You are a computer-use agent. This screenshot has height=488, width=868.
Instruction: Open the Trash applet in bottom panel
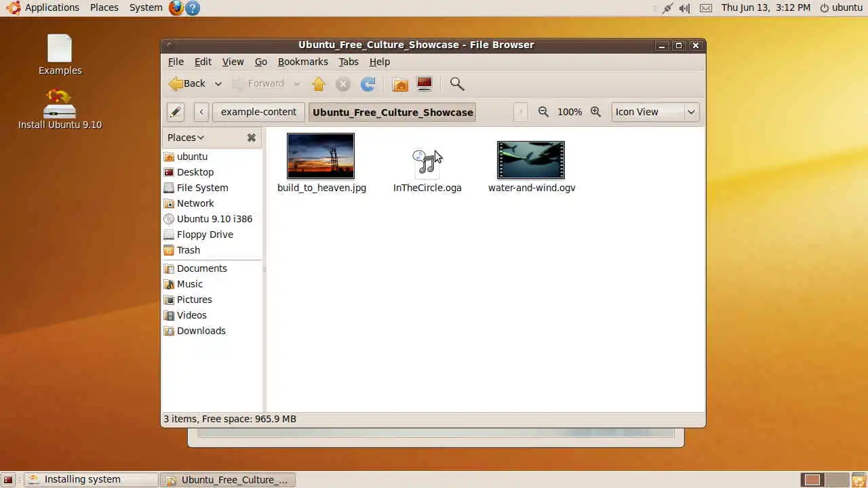pos(859,480)
